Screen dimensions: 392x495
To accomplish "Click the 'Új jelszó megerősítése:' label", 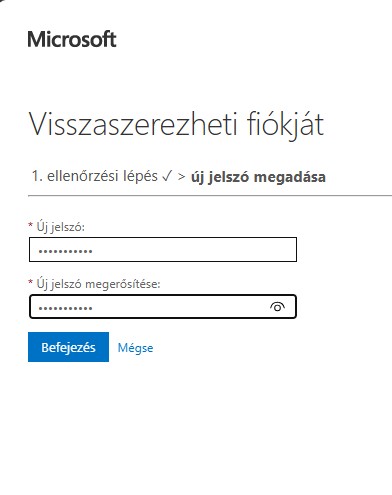I will pos(98,284).
